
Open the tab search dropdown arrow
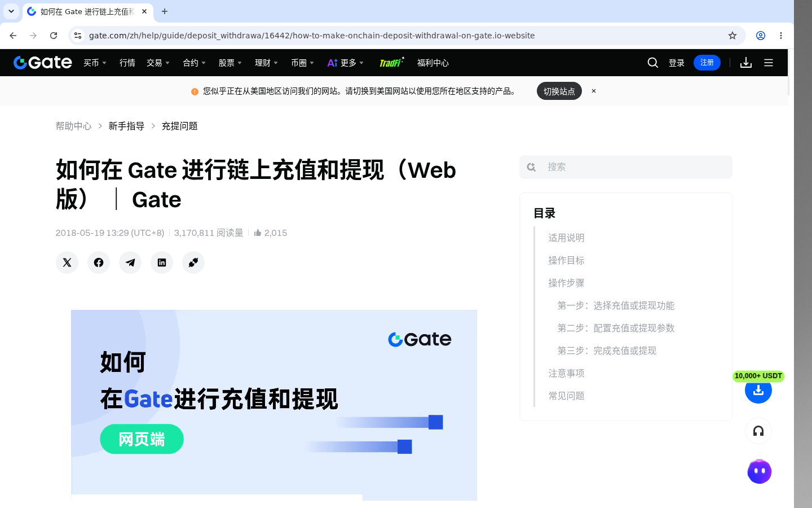(x=11, y=11)
